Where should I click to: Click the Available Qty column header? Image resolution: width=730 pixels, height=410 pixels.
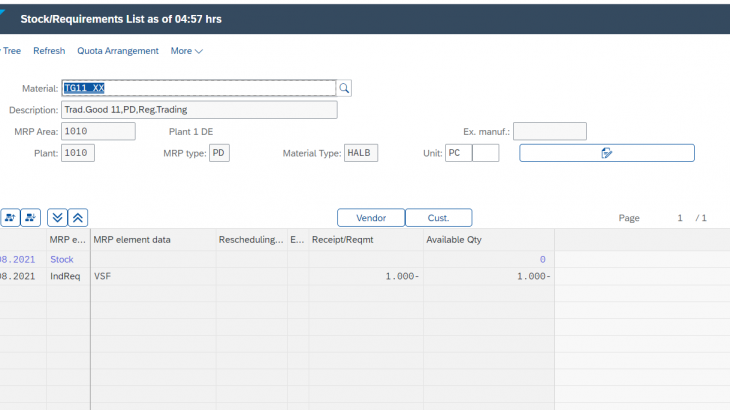[x=489, y=240]
